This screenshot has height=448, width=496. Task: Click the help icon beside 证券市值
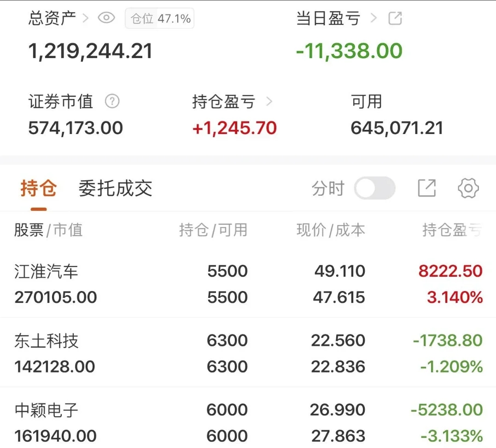(x=112, y=101)
